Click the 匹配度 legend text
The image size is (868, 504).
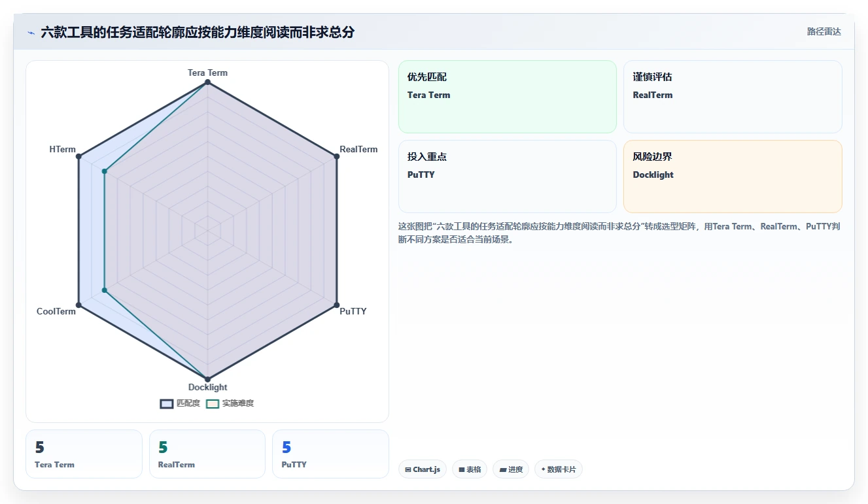tap(188, 403)
